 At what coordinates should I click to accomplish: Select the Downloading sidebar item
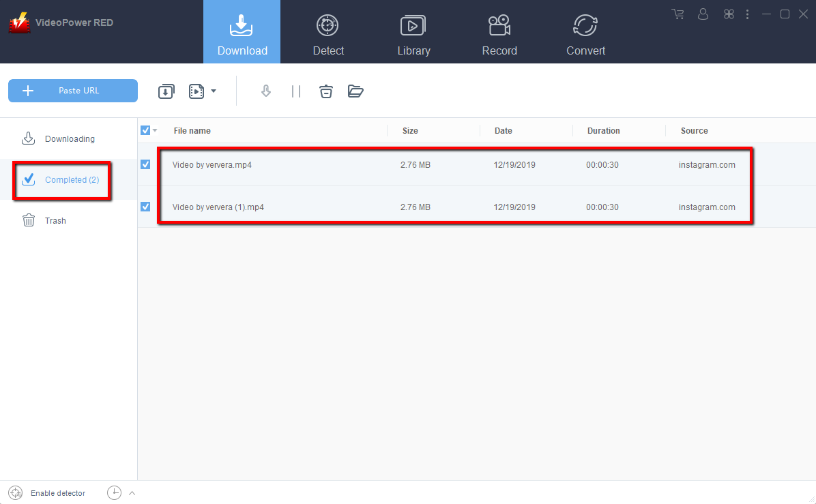coord(68,139)
